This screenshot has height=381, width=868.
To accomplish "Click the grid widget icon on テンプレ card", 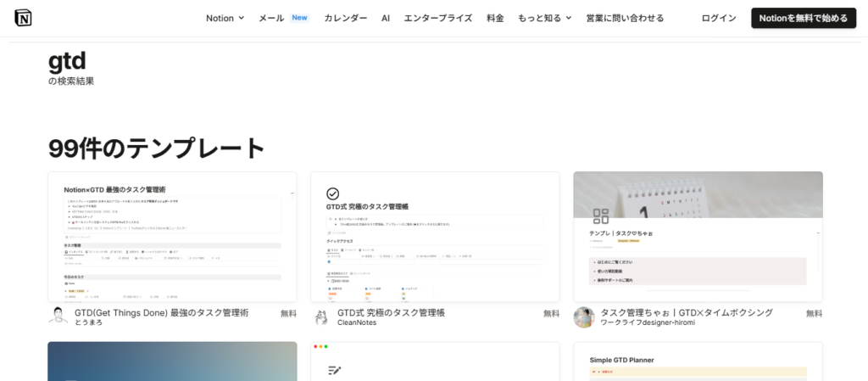I will tap(601, 216).
